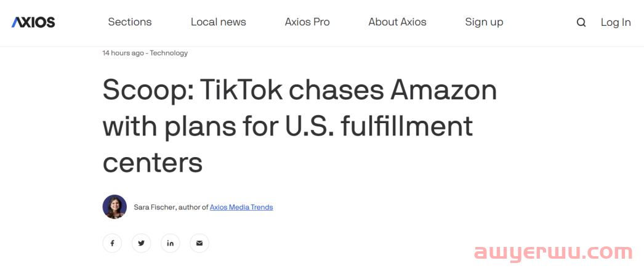Click the TikTok fulfillment centers headline
The width and height of the screenshot is (644, 271).
[299, 126]
